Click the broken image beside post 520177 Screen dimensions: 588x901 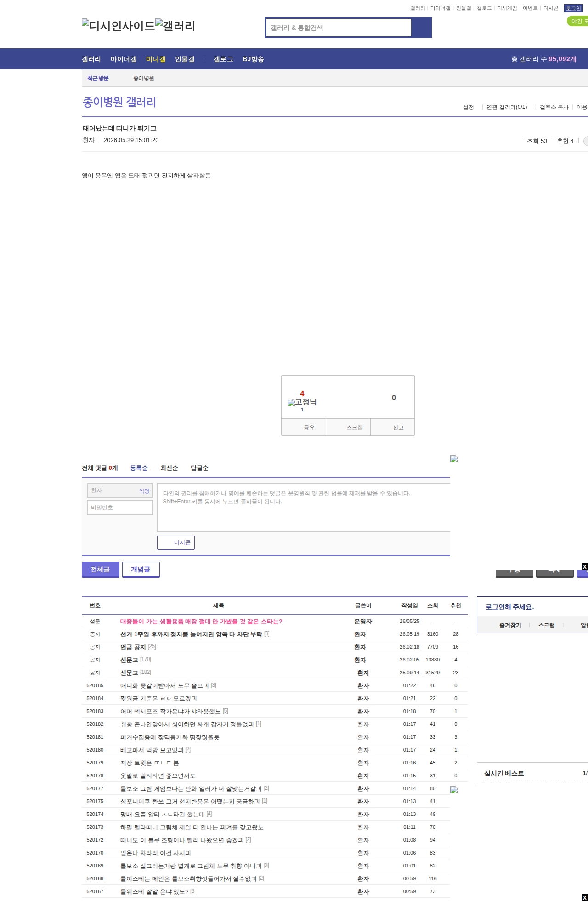454,790
